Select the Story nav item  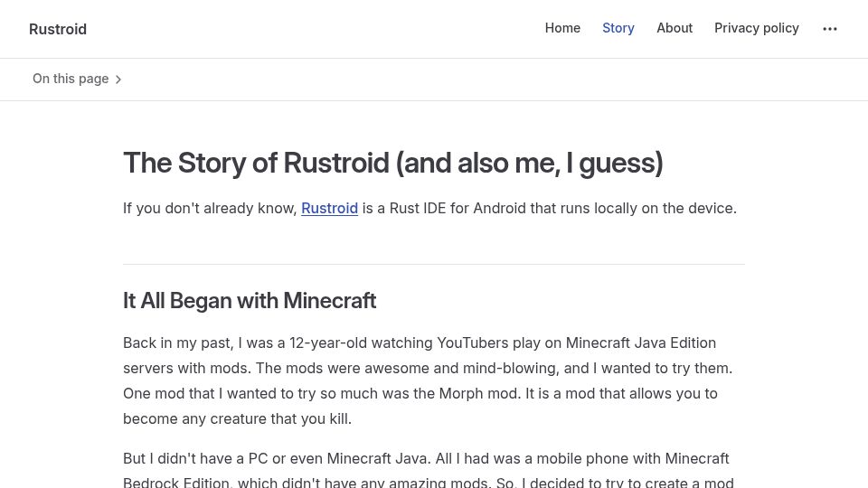pyautogui.click(x=618, y=28)
